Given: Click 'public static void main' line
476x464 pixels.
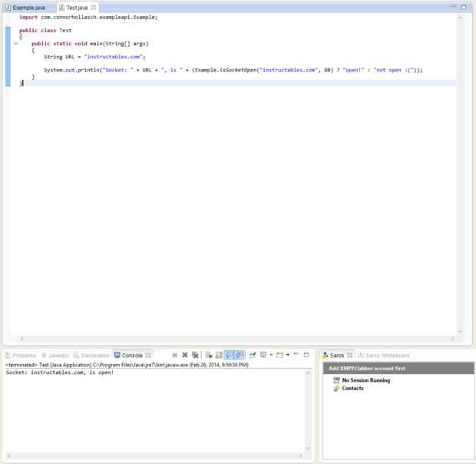Looking at the screenshot, I should point(90,44).
